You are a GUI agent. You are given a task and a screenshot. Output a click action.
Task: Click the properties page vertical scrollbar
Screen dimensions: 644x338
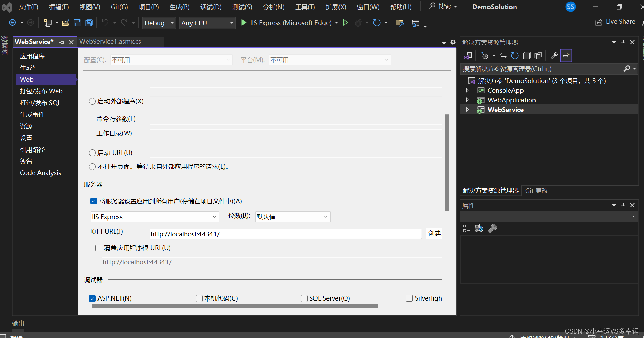coord(447,162)
